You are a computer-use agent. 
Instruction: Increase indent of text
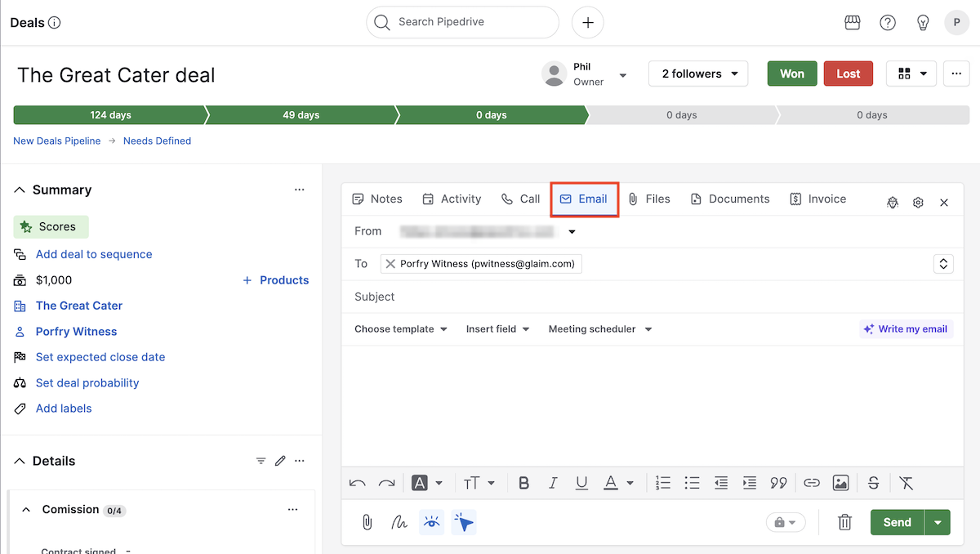pyautogui.click(x=749, y=483)
